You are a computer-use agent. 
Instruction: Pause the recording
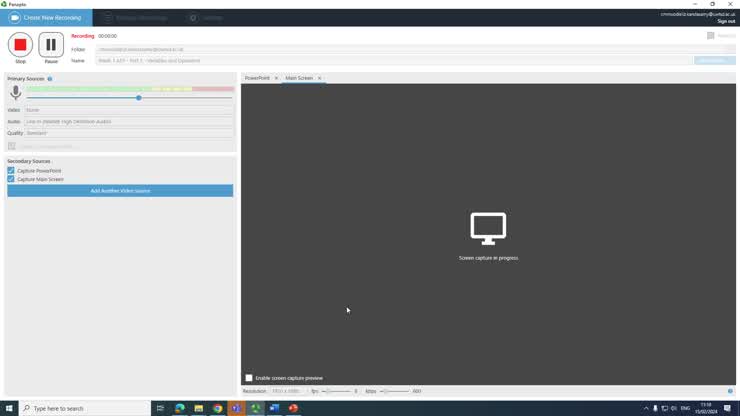(51, 45)
